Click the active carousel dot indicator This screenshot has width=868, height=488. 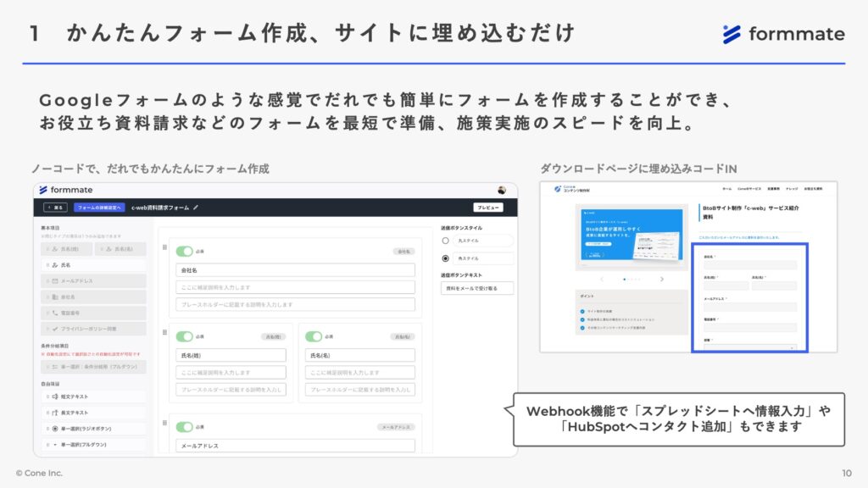point(625,280)
